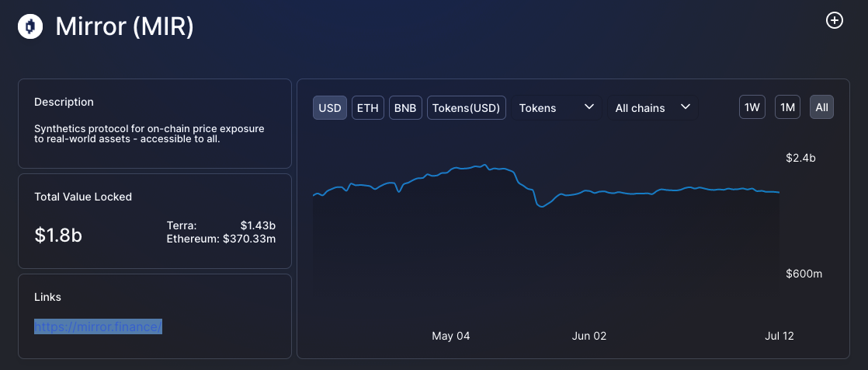Screen dimensions: 868x370
Task: Click the Links heading
Action: pos(47,297)
